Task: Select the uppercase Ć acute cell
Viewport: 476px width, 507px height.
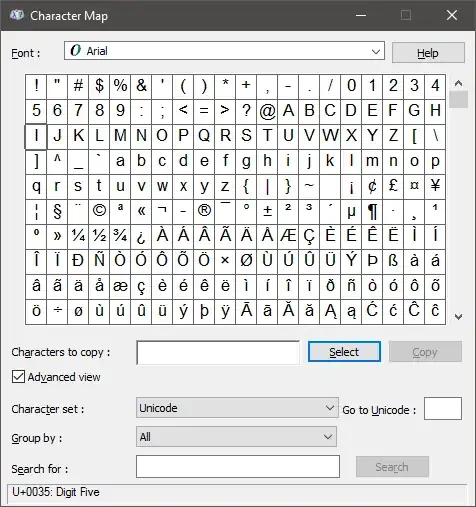Action: [x=372, y=311]
